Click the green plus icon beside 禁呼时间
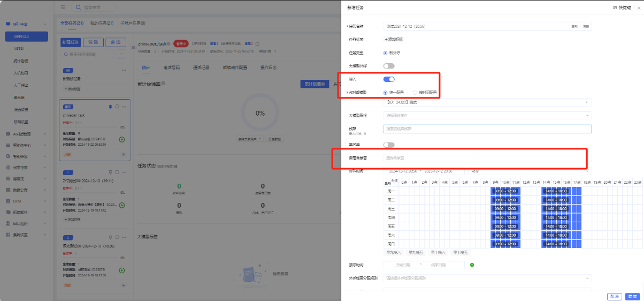 point(472,265)
